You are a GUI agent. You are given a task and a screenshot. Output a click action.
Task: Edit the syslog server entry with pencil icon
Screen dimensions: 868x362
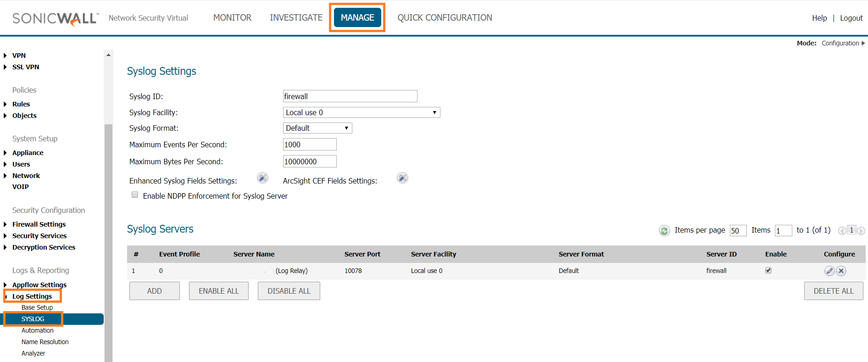(829, 271)
